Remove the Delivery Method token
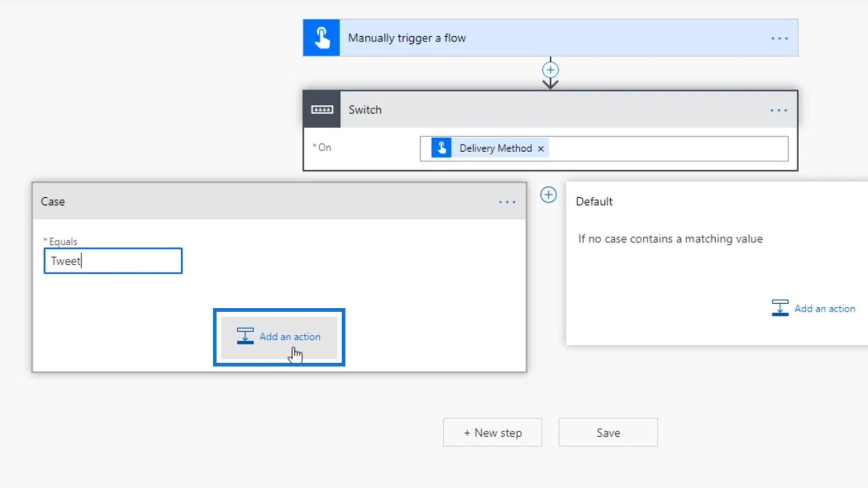Screen dimensions: 868x488 pos(540,149)
